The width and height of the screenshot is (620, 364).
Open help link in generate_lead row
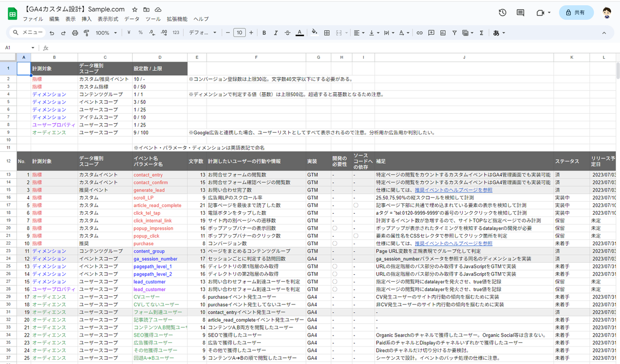pyautogui.click(x=453, y=190)
